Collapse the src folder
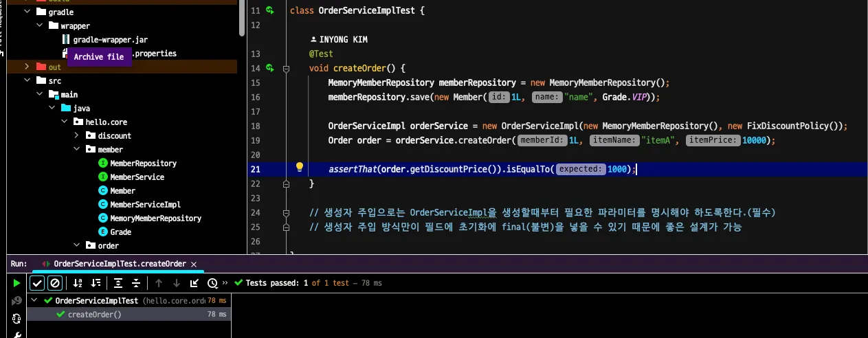 click(x=27, y=80)
